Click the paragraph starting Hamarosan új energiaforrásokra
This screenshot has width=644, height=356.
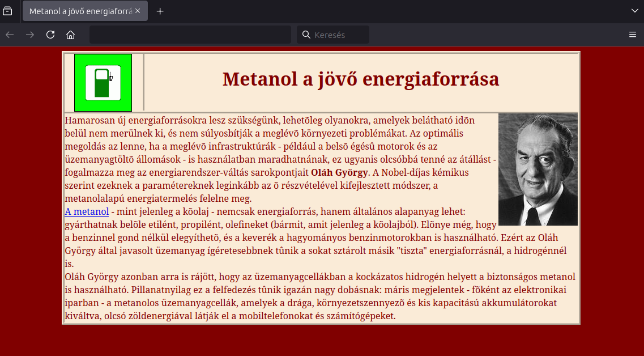click(x=280, y=159)
